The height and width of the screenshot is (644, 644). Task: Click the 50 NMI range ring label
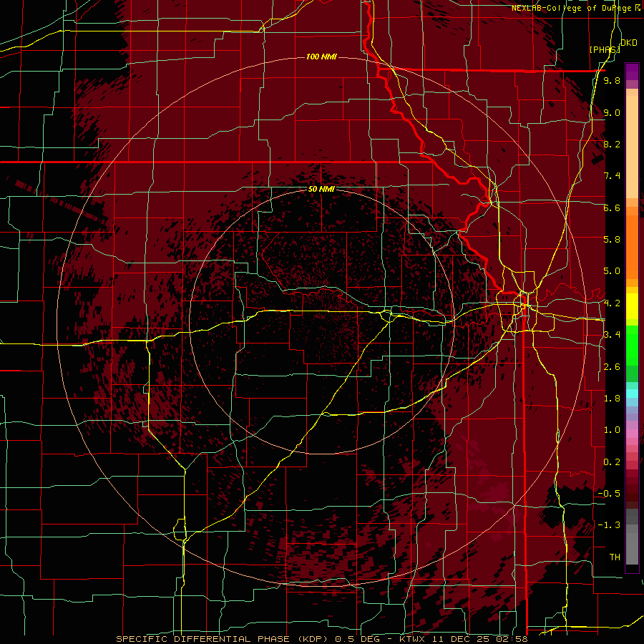[321, 189]
